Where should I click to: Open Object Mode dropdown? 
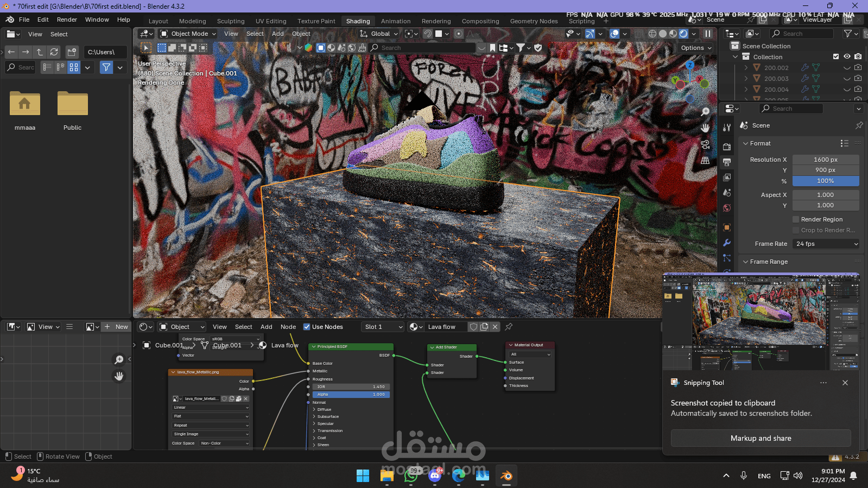(188, 34)
